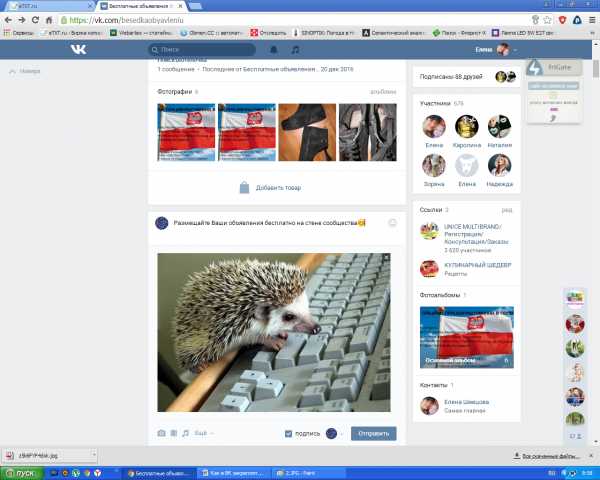Remove the hedgehog image attachment
Viewport: 600px width, 480px height.
coord(386,258)
